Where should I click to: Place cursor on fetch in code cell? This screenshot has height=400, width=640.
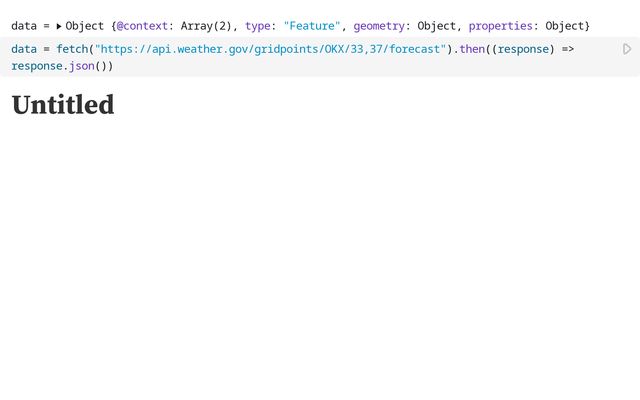(72, 49)
